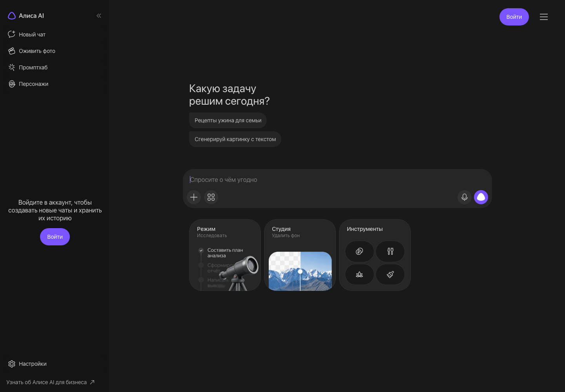Image resolution: width=565 pixels, height=392 pixels.
Task: Select suggestion Рецепты ужина для семьи
Action: tap(228, 120)
